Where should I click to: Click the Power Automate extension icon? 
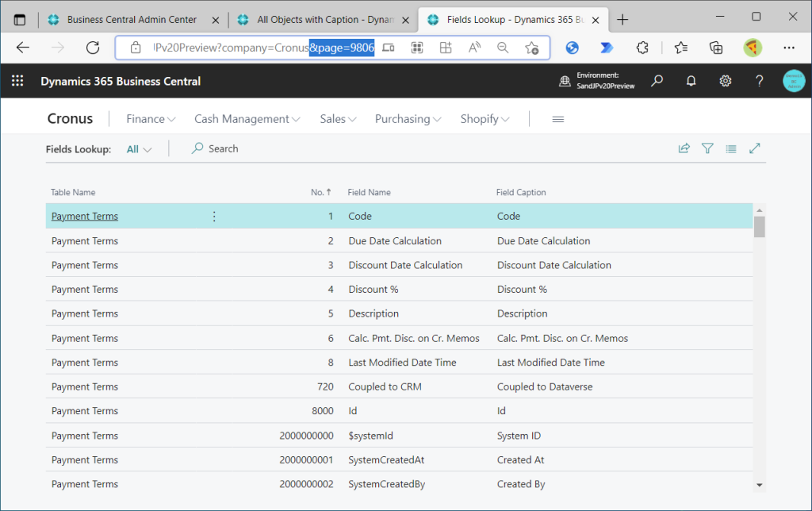607,48
